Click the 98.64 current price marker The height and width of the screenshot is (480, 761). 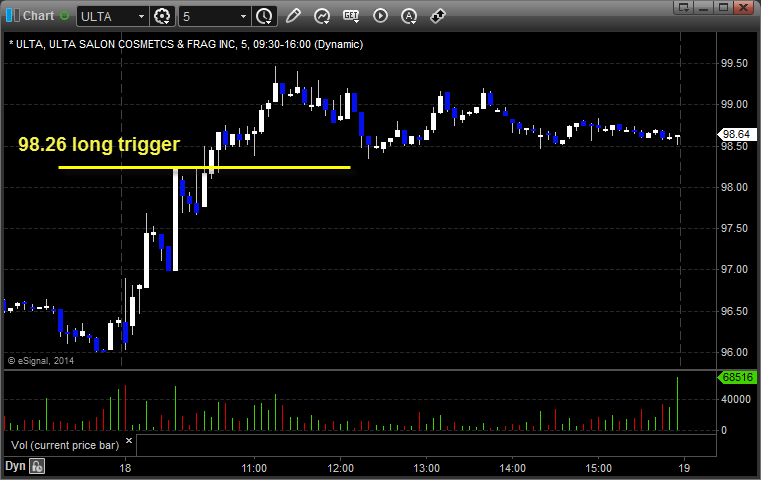pos(737,134)
